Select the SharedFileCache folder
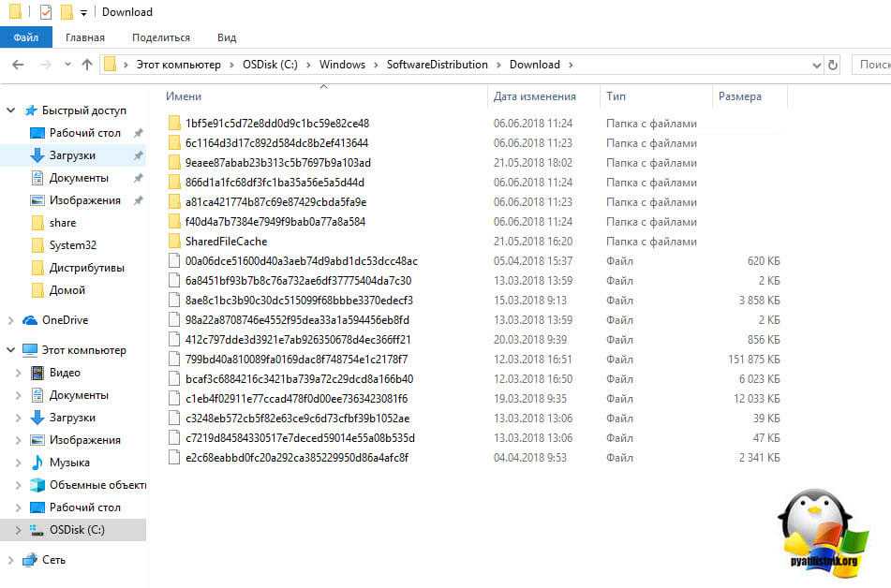This screenshot has width=891, height=588. [x=226, y=242]
